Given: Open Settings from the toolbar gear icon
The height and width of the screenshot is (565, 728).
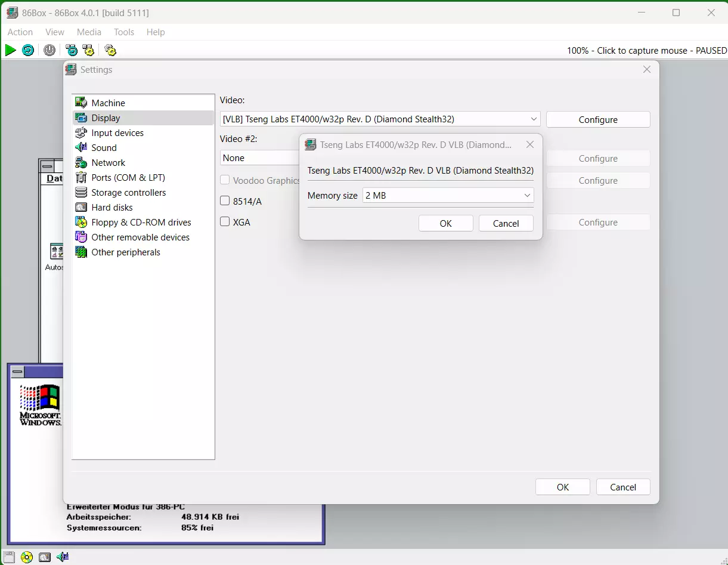Looking at the screenshot, I should point(110,50).
